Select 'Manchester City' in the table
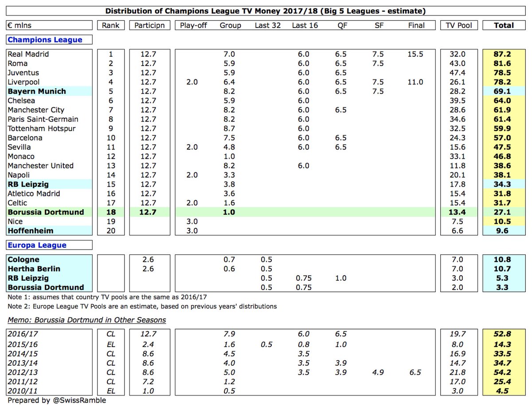532x407 pixels. point(36,110)
